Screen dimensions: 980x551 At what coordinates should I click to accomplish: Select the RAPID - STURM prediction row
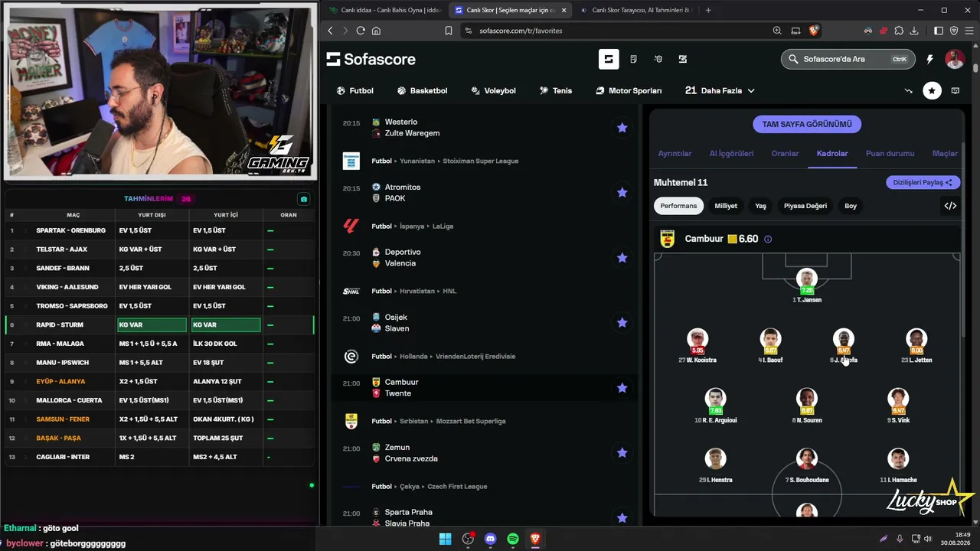click(x=159, y=324)
